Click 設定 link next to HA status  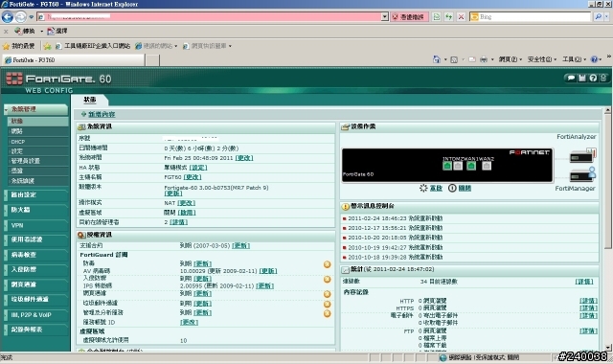click(198, 168)
